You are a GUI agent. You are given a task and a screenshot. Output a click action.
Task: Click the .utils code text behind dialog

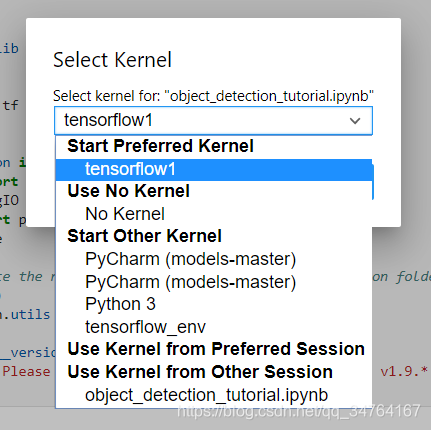coord(25,314)
